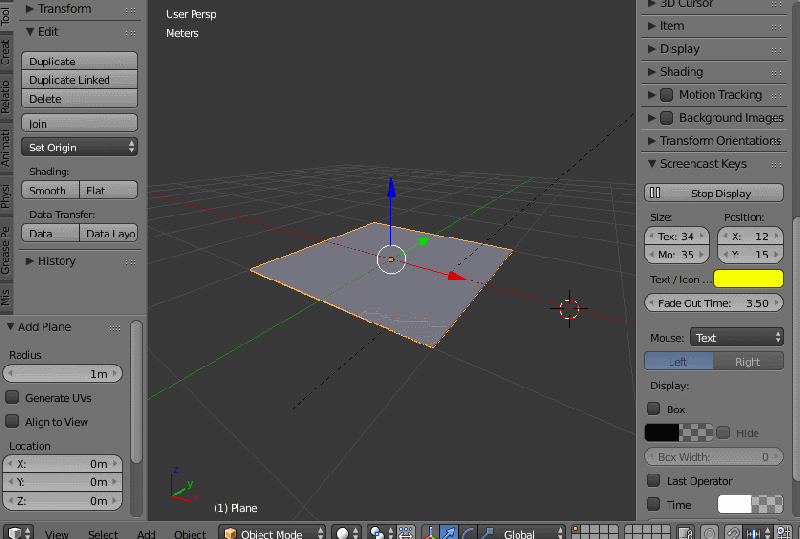Select the scale manipulator icon

click(x=486, y=533)
